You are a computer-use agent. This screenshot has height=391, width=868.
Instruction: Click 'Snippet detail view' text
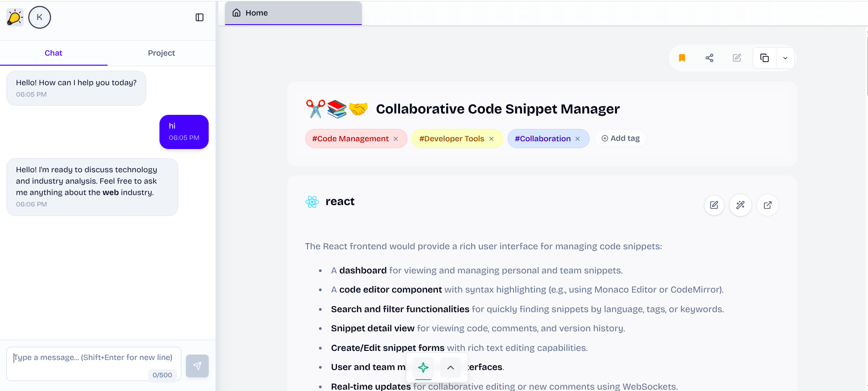pyautogui.click(x=373, y=328)
